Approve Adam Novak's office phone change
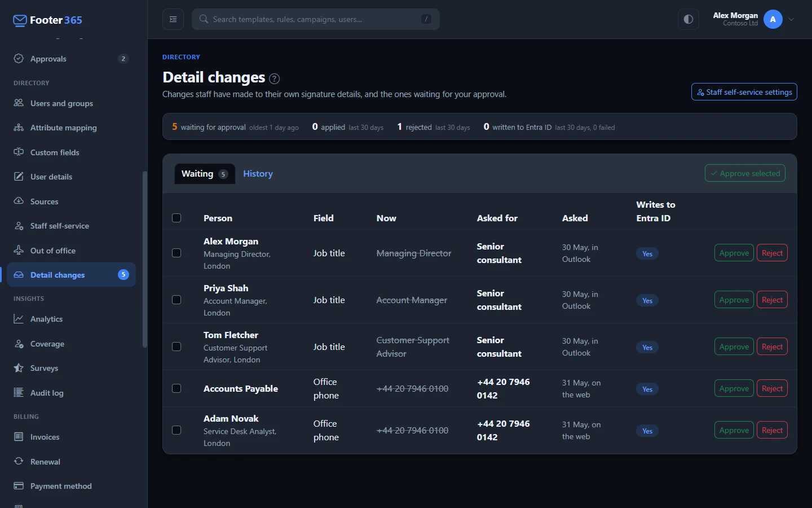 click(x=734, y=430)
